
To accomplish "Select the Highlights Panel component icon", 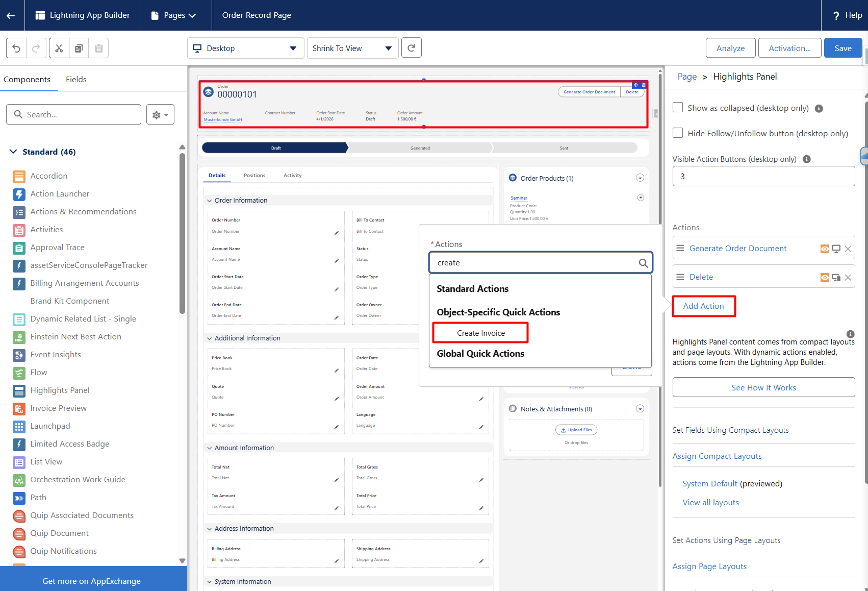I will point(19,391).
